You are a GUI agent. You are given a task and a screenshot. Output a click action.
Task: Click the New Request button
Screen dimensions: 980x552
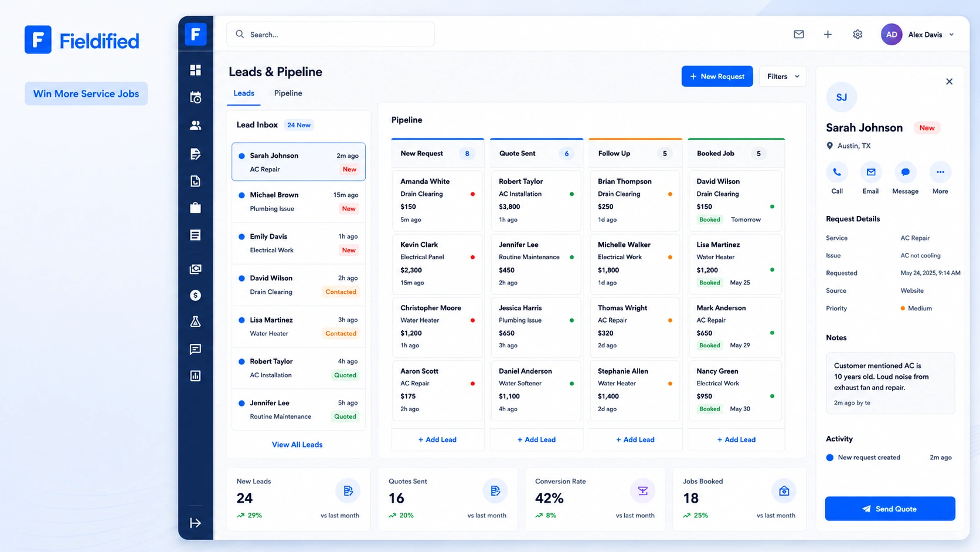coord(717,76)
